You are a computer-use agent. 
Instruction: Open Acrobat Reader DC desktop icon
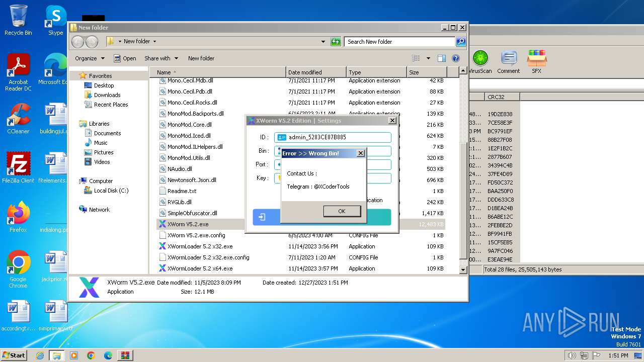[18, 72]
